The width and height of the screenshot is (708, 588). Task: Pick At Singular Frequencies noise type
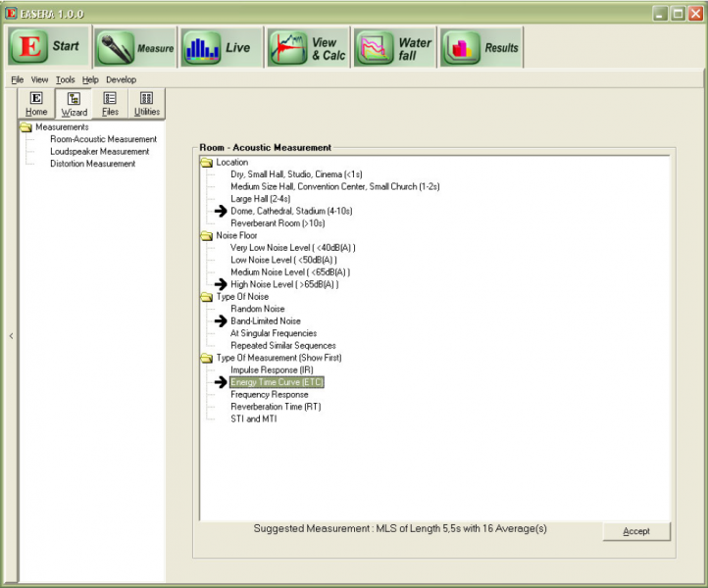(274, 333)
